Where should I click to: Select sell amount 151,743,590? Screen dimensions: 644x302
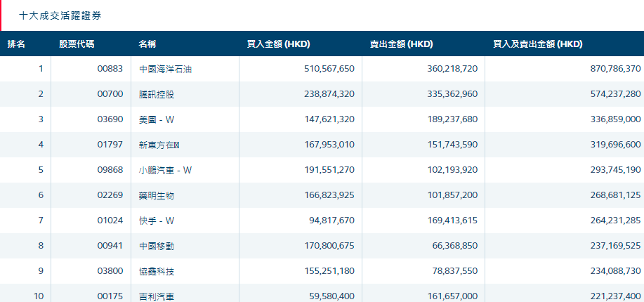pyautogui.click(x=452, y=145)
